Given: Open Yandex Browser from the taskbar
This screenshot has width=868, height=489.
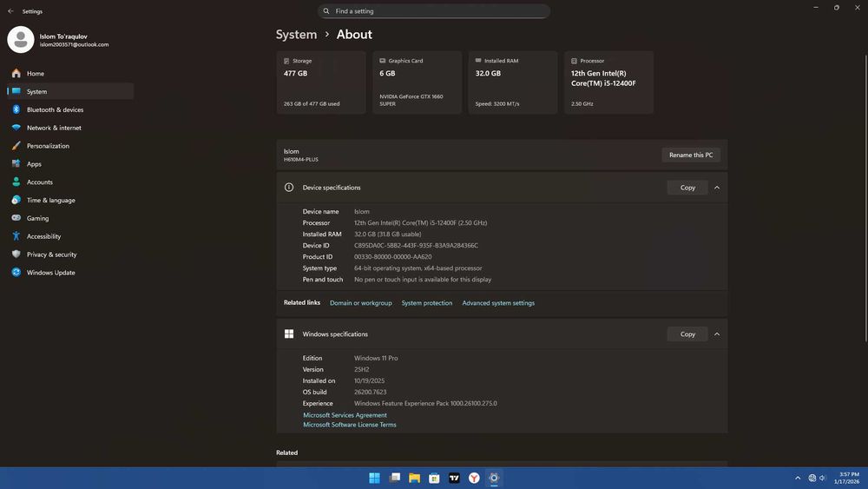Looking at the screenshot, I should click(474, 478).
